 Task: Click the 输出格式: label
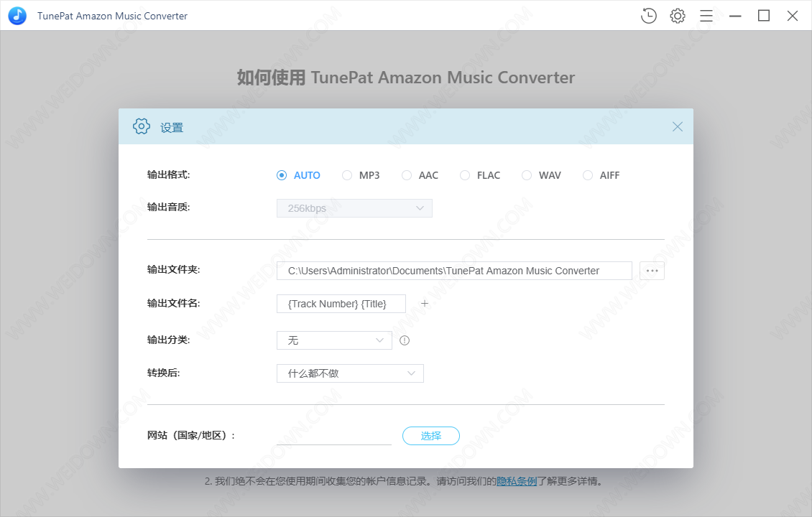168,175
